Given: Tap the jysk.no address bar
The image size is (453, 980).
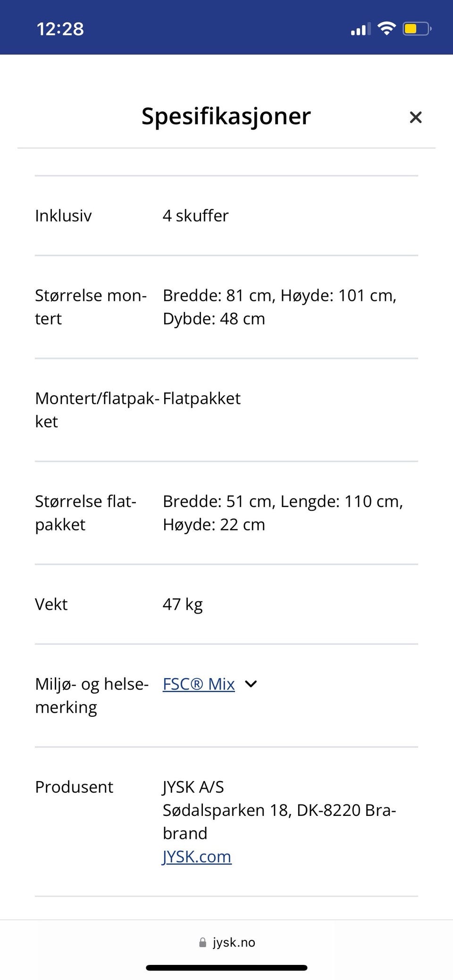Looking at the screenshot, I should point(226,942).
